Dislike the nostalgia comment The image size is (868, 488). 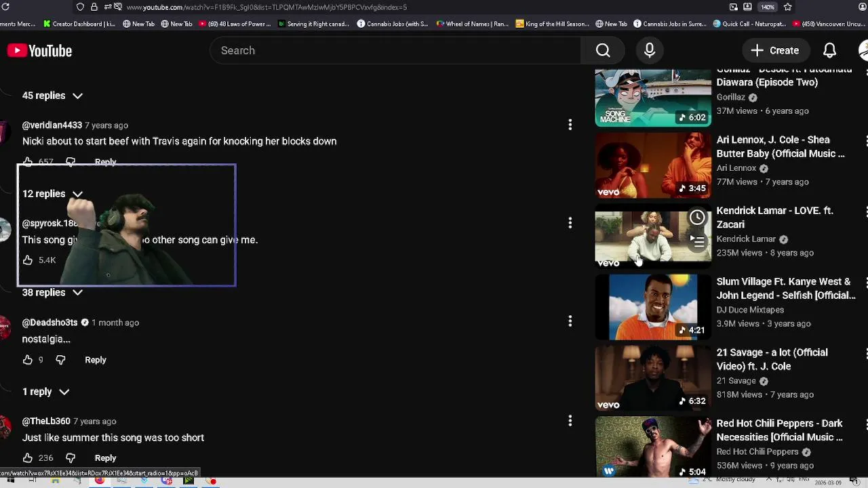(x=60, y=360)
